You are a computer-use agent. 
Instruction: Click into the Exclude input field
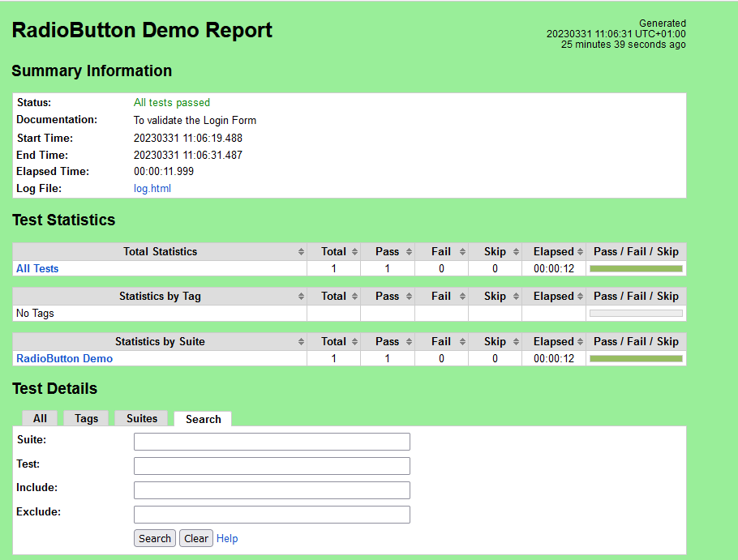point(272,515)
